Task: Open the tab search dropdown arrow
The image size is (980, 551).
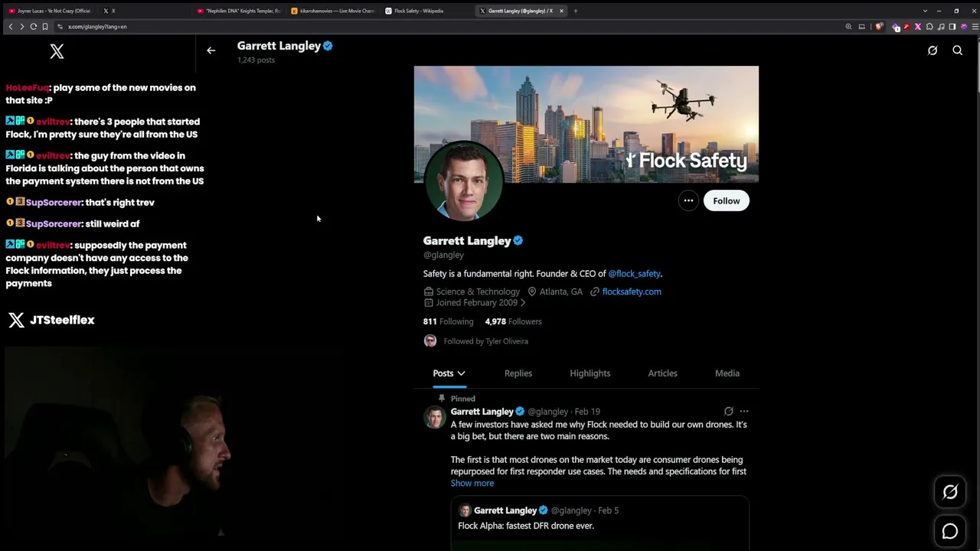Action: (925, 11)
